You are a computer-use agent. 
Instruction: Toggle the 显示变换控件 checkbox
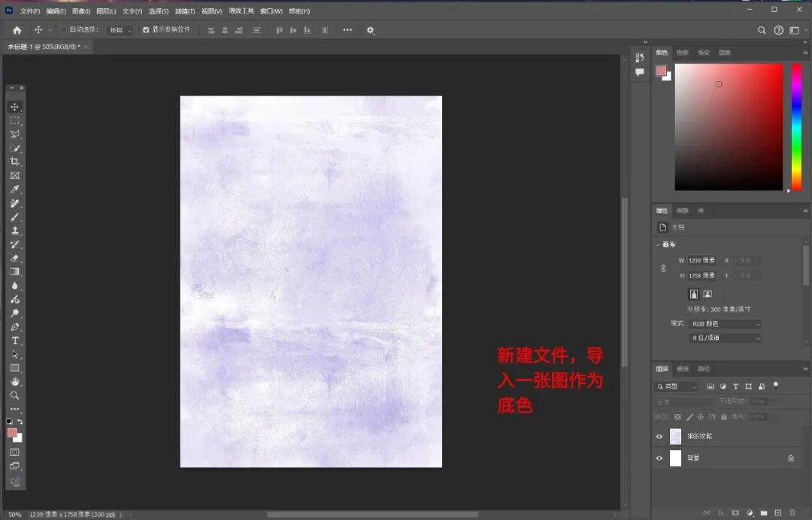(146, 30)
